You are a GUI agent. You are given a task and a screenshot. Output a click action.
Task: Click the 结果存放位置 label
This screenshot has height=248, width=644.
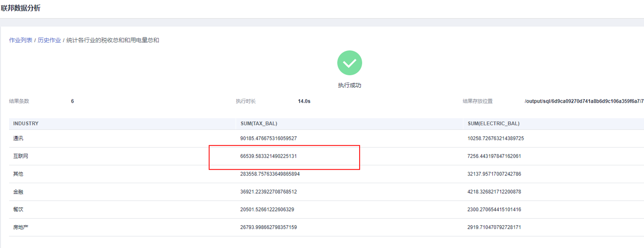tap(478, 101)
